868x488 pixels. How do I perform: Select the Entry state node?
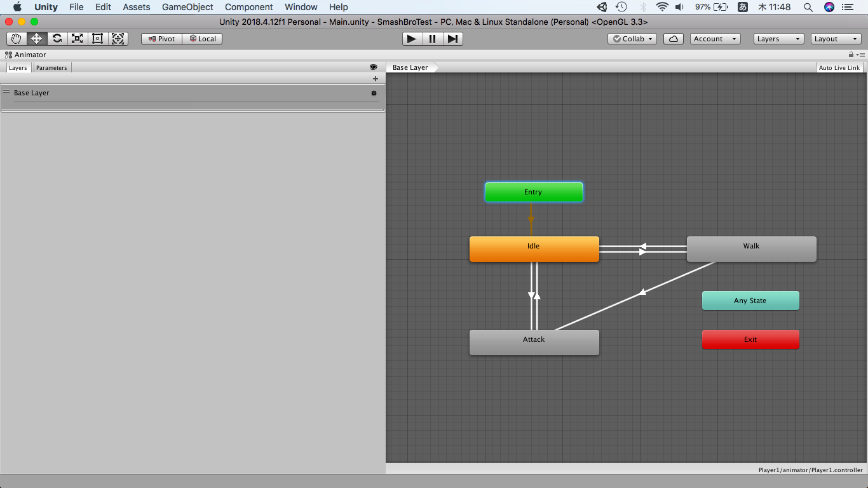coord(534,192)
